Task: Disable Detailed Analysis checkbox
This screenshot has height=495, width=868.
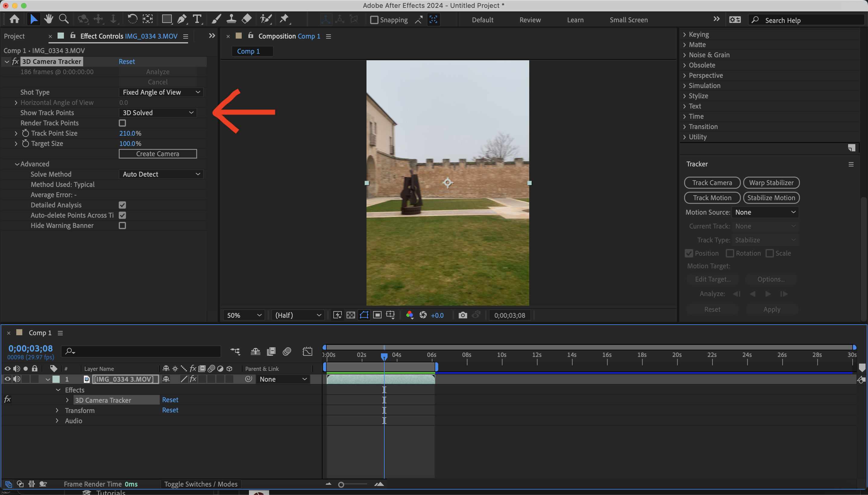Action: pyautogui.click(x=122, y=205)
